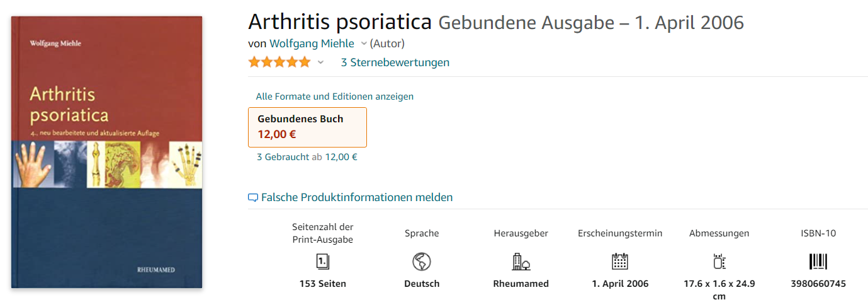
Task: Open the Wolfgang Miehle author link
Action: click(312, 43)
